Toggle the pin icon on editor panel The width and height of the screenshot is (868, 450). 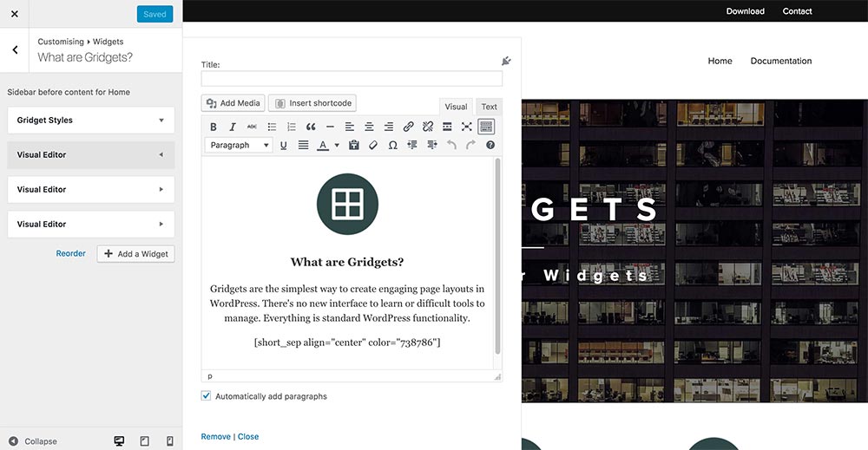[x=506, y=61]
